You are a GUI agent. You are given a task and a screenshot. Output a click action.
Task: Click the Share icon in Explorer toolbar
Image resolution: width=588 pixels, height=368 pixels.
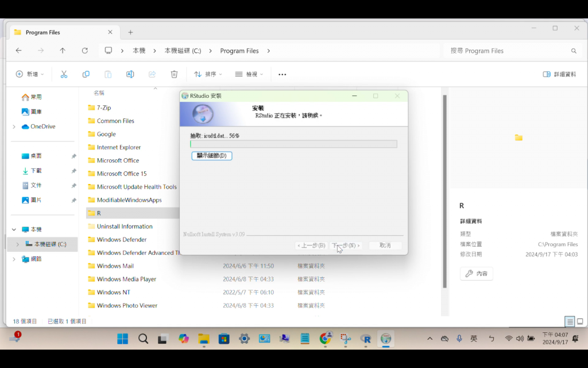[x=152, y=74]
